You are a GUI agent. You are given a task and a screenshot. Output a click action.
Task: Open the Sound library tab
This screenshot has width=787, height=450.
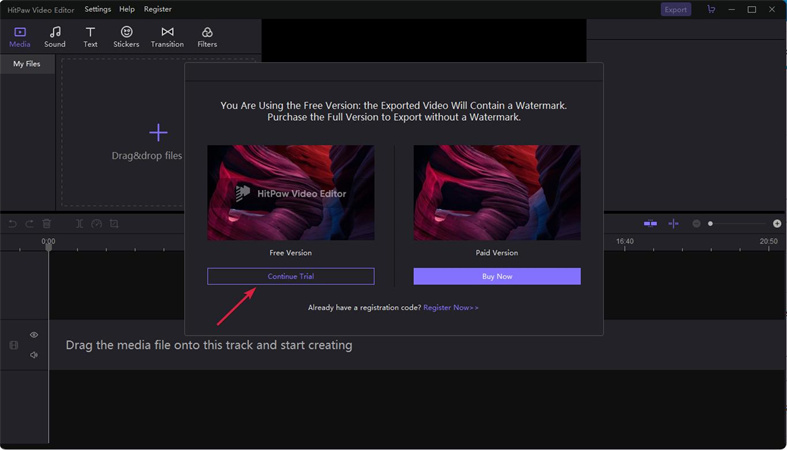55,37
